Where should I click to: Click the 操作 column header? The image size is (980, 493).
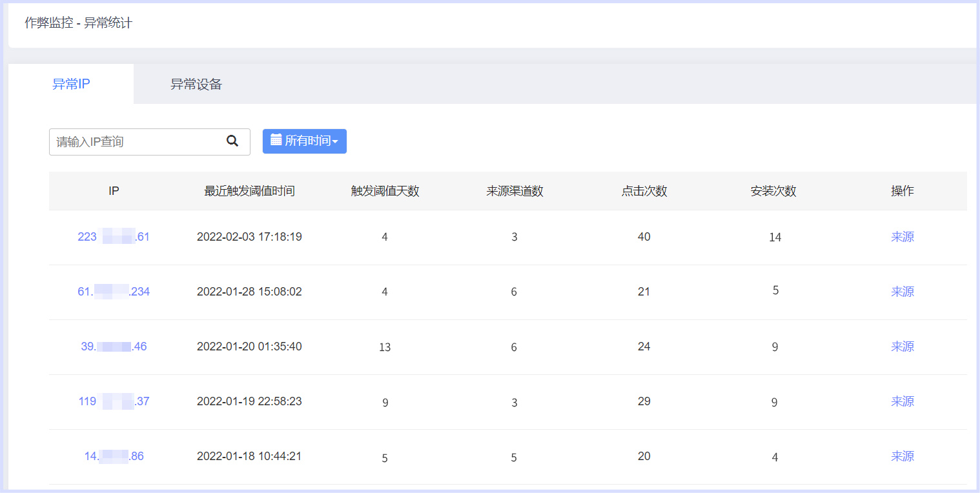(x=903, y=191)
